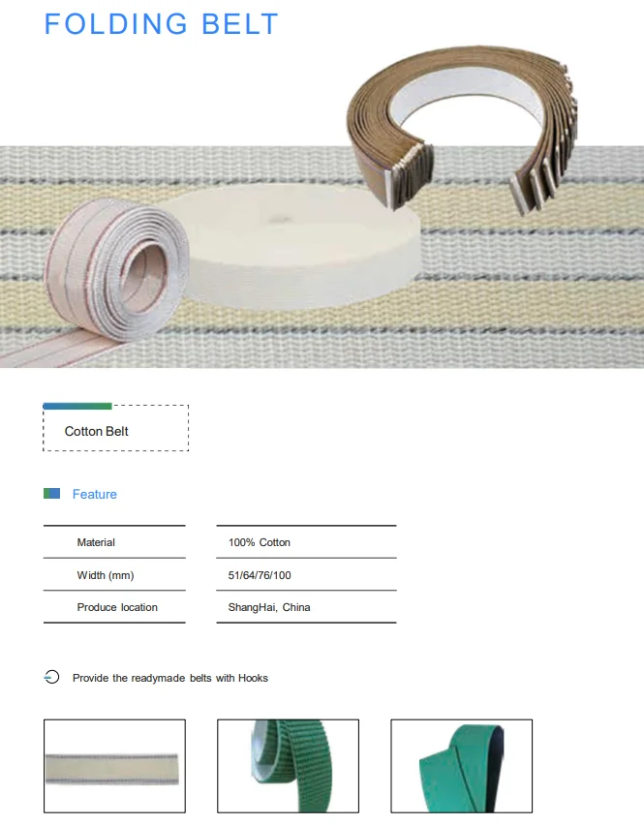Select the 51/64/76/100 width value

pyautogui.click(x=260, y=575)
